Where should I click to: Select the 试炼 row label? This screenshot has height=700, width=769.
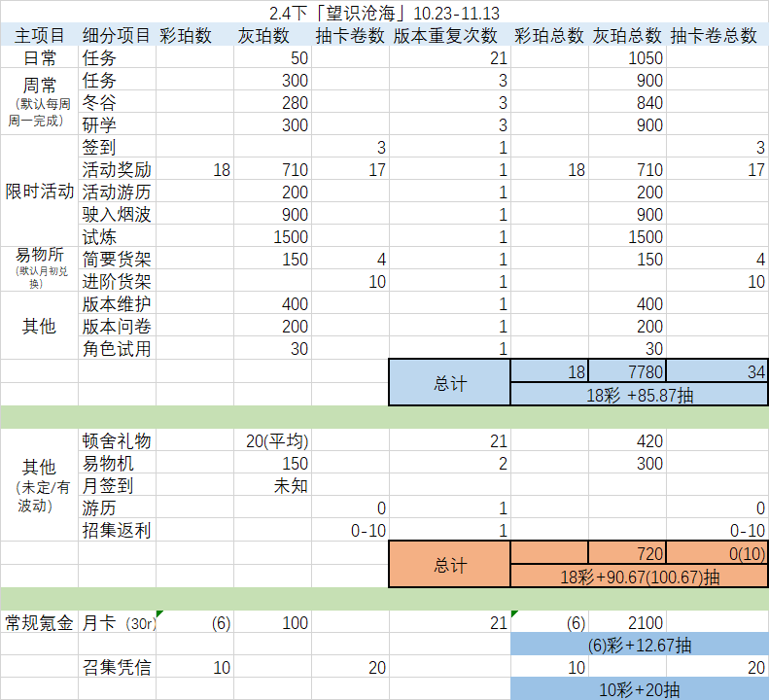(x=117, y=236)
